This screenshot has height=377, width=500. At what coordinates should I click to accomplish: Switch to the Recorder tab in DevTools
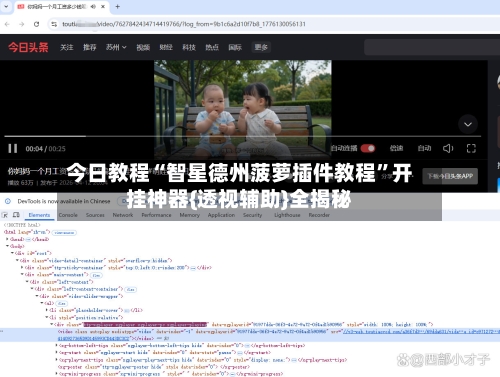319,215
